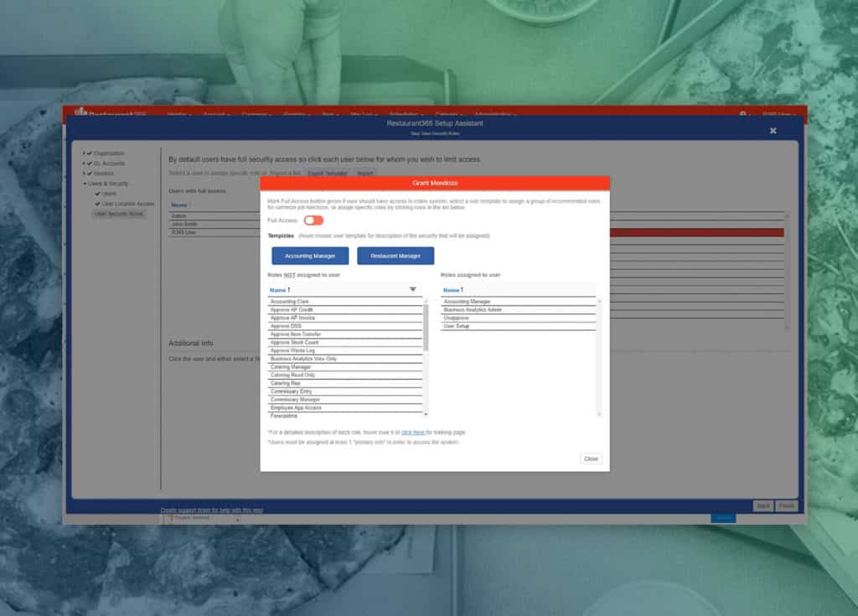Click the Restaurant365 logo icon
858x616 pixels.
point(81,111)
